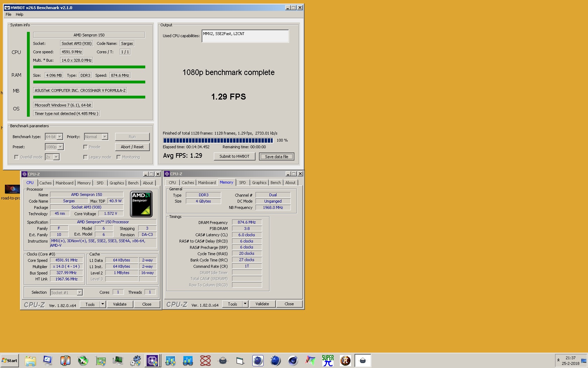This screenshot has height=368, width=588.
Task: Click DRAM Frequency value 874.6 MHz
Action: (x=247, y=222)
